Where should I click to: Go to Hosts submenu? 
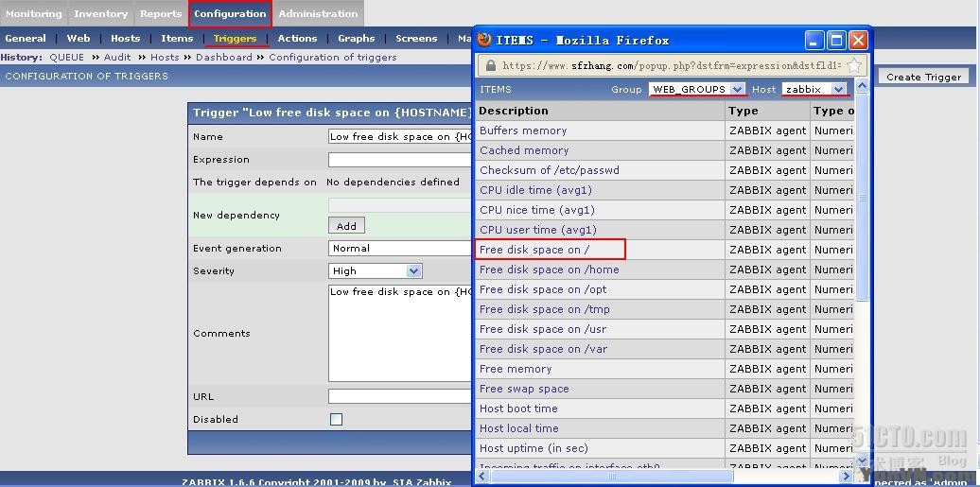coord(126,38)
